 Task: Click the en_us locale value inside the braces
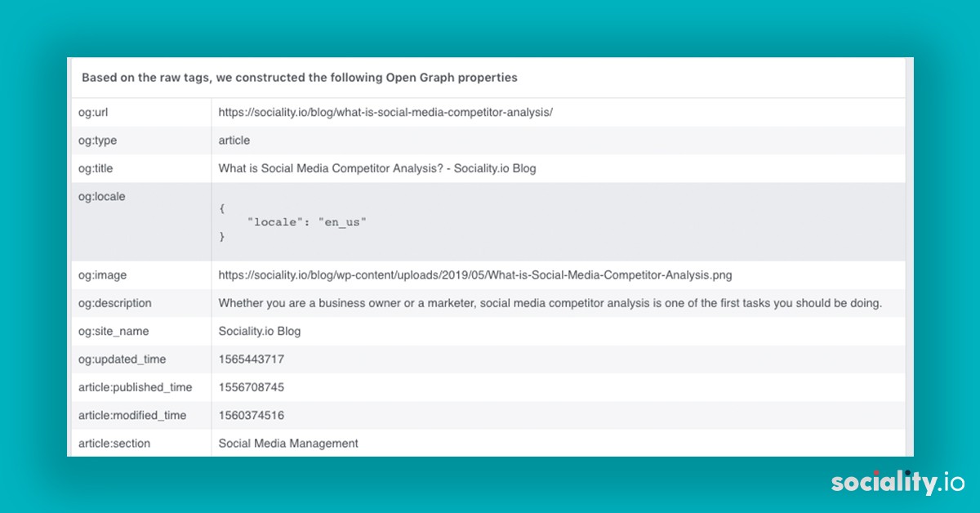pyautogui.click(x=344, y=221)
